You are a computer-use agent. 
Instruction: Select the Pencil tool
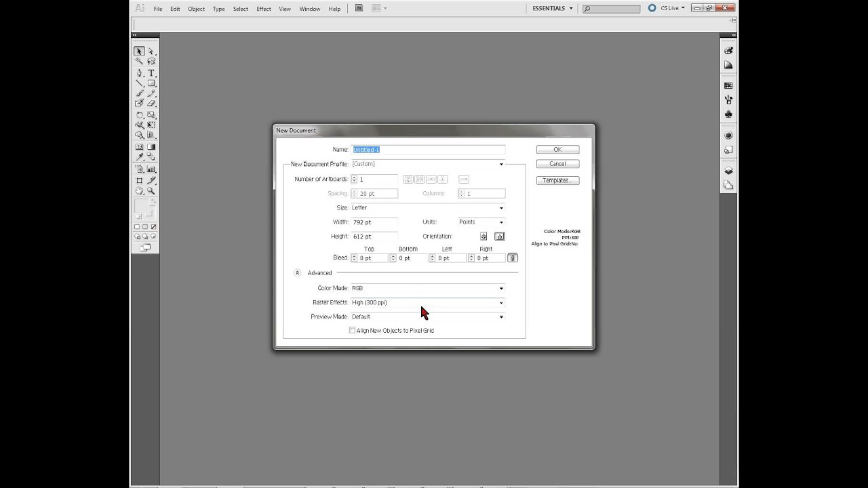click(151, 94)
